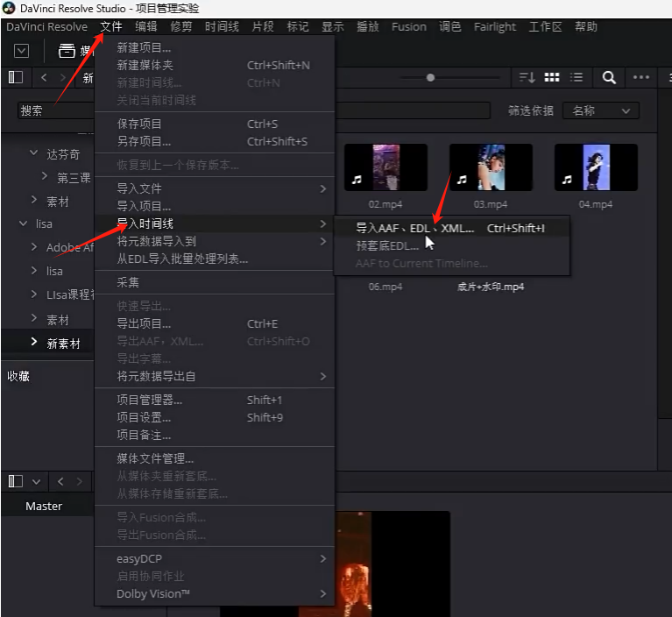Select the 02.mp4 clip thumbnail
Screen dimensions: 672x617
point(386,167)
